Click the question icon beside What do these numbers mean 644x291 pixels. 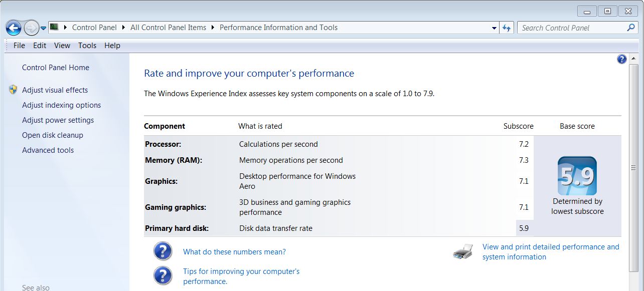(163, 251)
